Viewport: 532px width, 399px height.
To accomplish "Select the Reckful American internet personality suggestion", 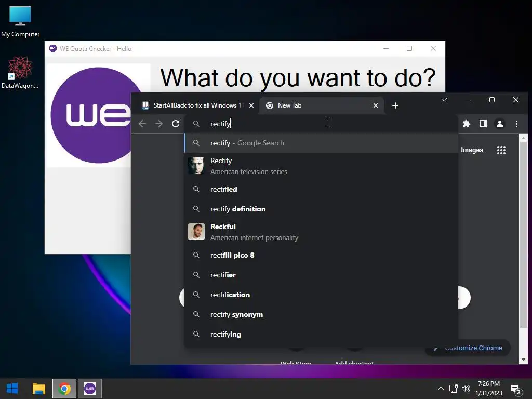I will tap(321, 232).
